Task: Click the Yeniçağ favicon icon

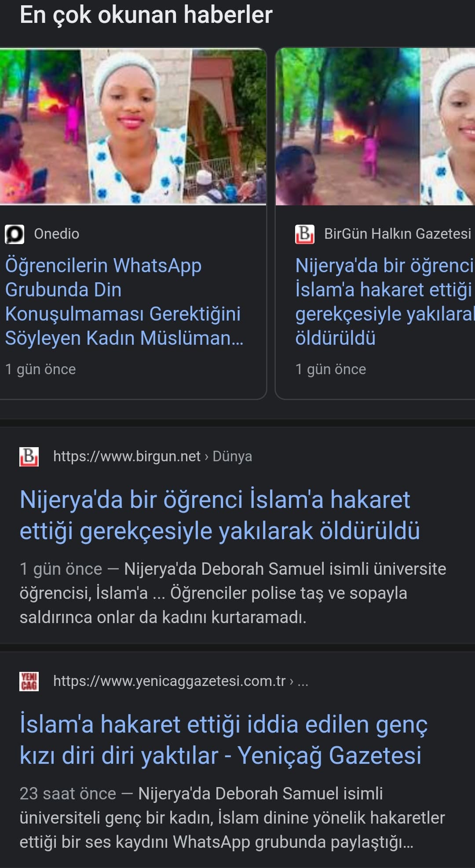Action: pyautogui.click(x=29, y=681)
